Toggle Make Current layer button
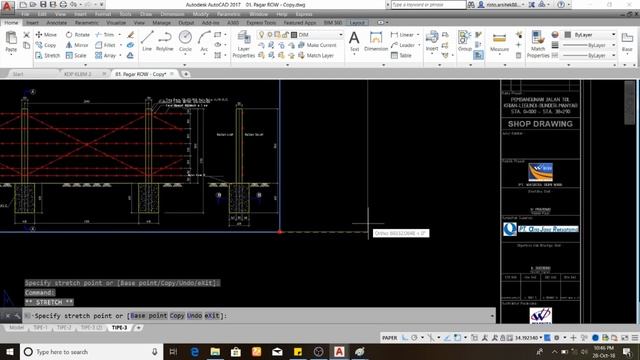The image size is (640, 360). coord(318,45)
